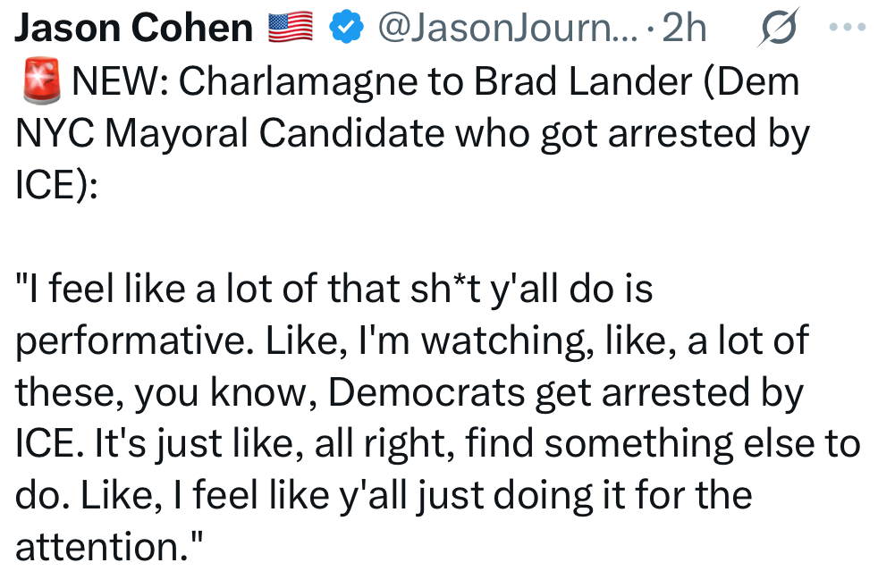Click the "ICE):" text ending the intro
This screenshot has width=878, height=588.
tap(56, 184)
